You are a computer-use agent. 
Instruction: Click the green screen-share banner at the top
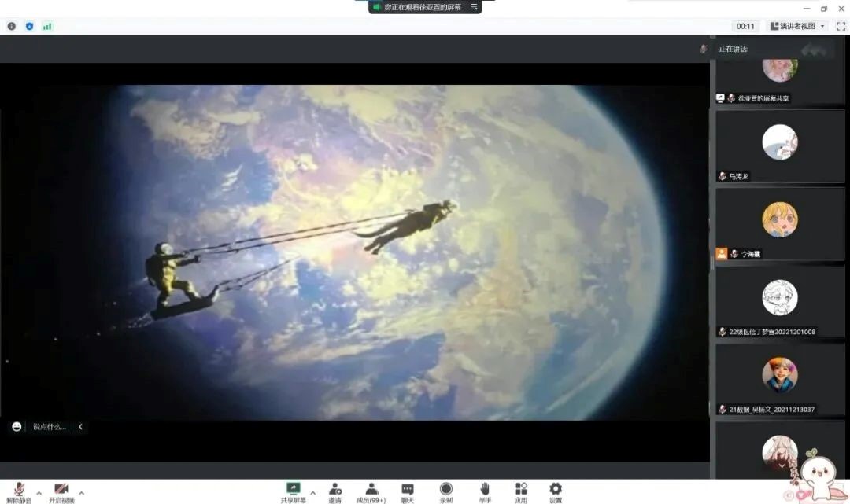click(x=424, y=7)
